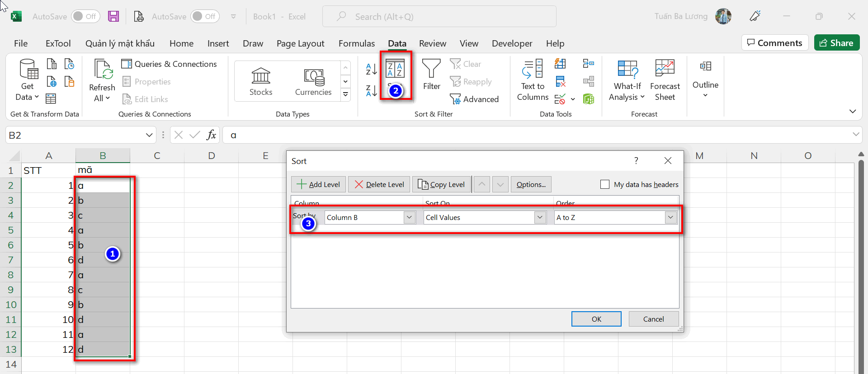The image size is (868, 374).
Task: Cancel the Sort dialog
Action: 653,319
